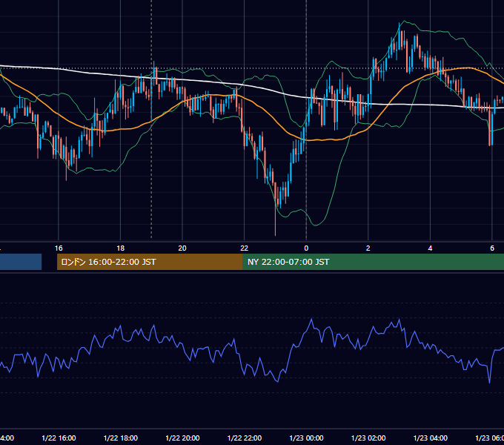Click the 4 hour tick label

[x=430, y=248]
